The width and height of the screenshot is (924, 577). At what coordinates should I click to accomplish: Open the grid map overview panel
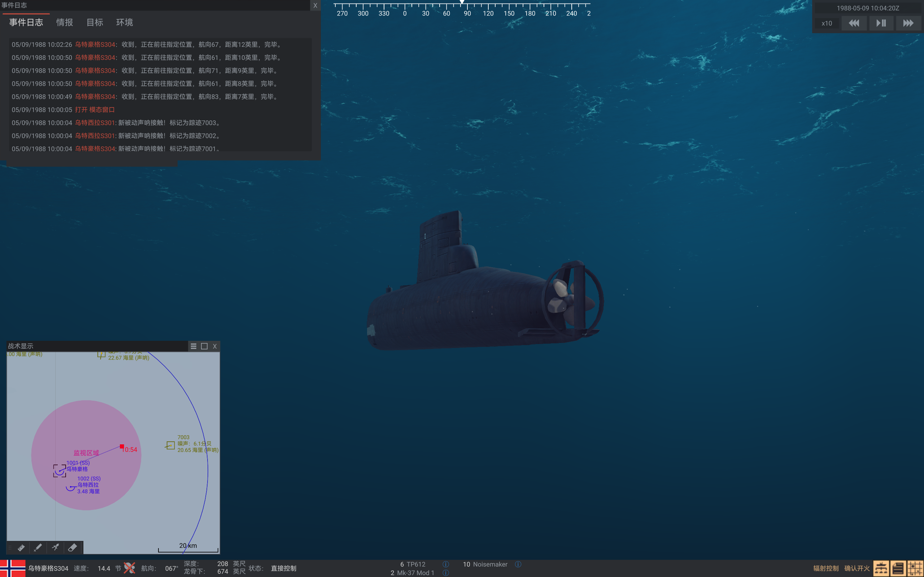point(915,568)
